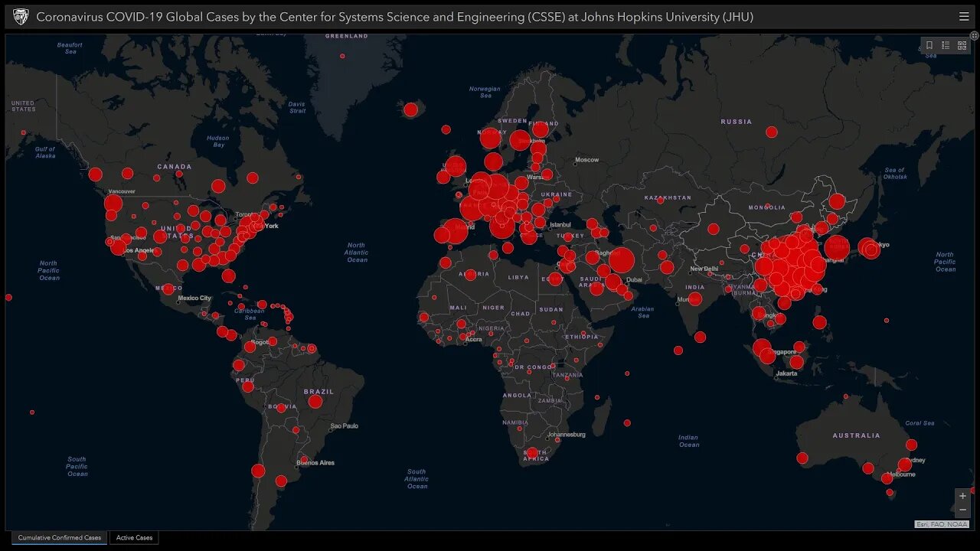Click the KAZAKHSTAN country label
The width and height of the screenshot is (980, 551).
[x=668, y=197]
